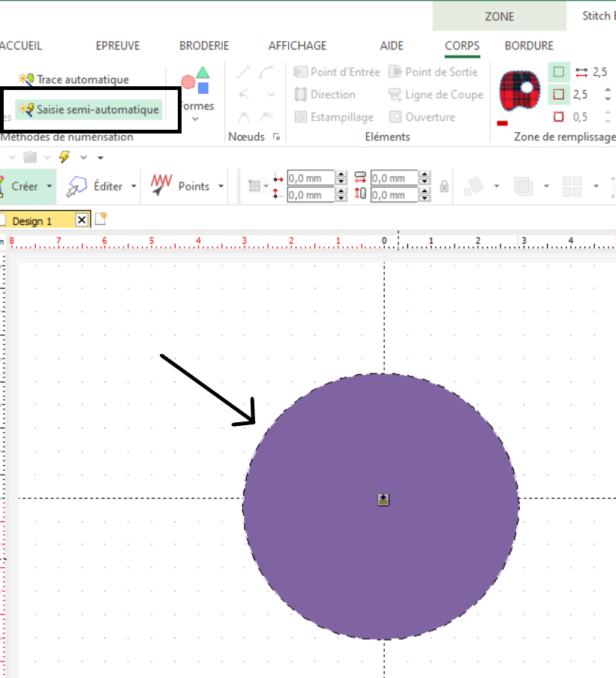Switch to the AFFICHAGE ribbon tab

297,46
